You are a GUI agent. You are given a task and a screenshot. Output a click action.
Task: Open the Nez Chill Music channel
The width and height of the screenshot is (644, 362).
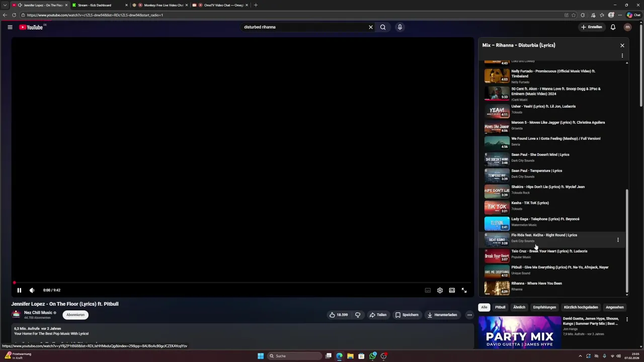point(38,313)
